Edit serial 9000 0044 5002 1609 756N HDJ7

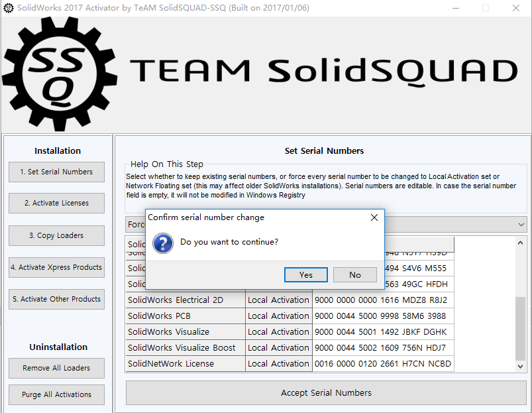coord(383,348)
